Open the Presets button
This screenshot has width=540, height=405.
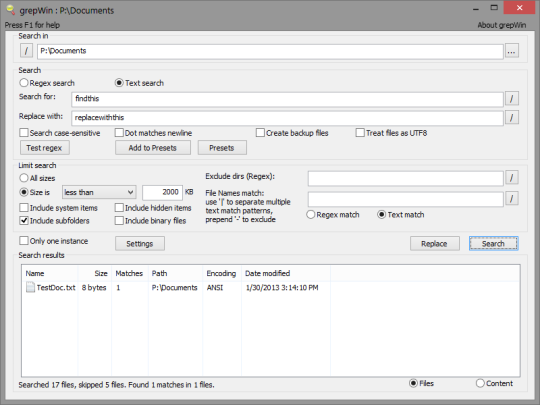point(222,148)
